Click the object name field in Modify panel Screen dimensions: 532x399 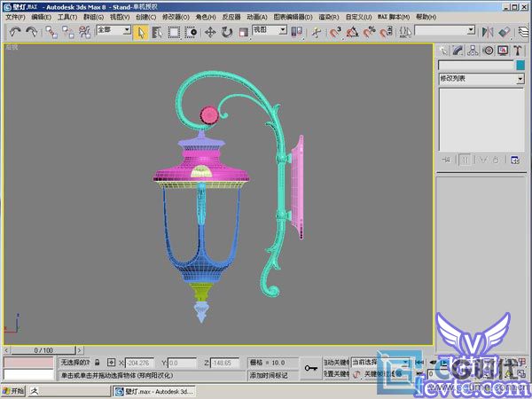[x=476, y=65]
